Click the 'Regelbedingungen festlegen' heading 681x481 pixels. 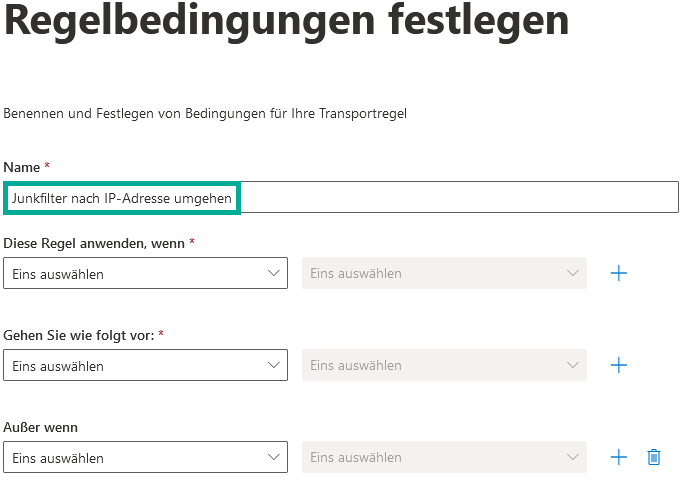[x=286, y=22]
